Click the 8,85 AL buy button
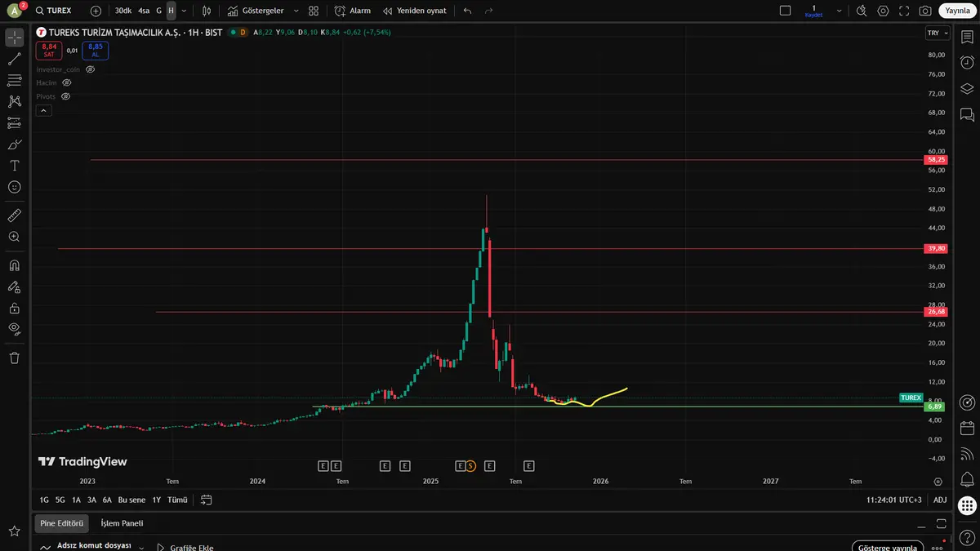 96,51
